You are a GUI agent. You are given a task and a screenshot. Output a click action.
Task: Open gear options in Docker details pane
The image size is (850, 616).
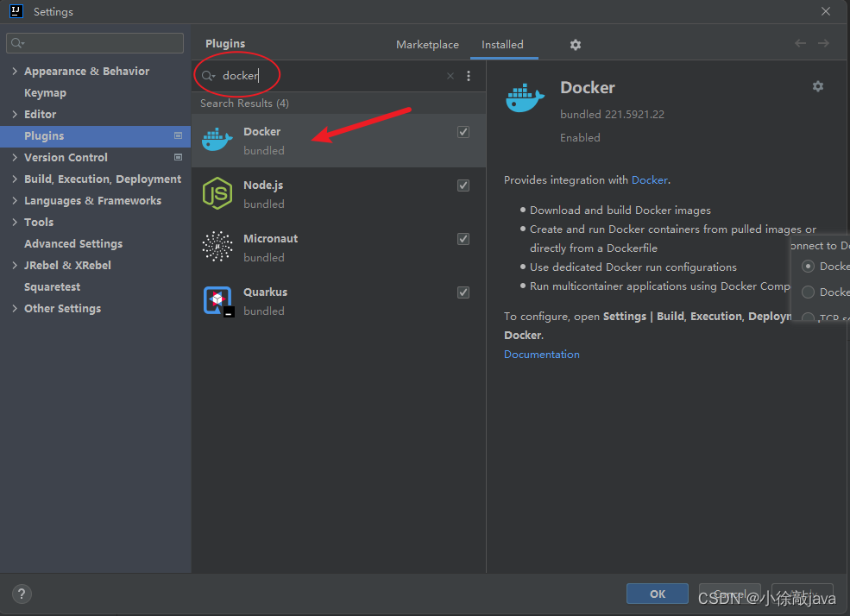(x=818, y=86)
